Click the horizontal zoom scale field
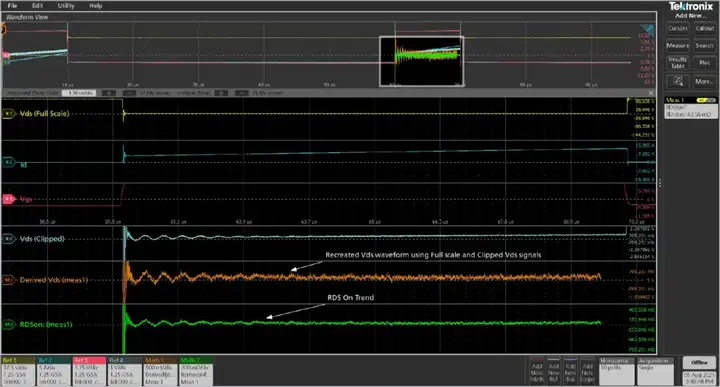The height and width of the screenshot is (387, 720). pos(79,93)
